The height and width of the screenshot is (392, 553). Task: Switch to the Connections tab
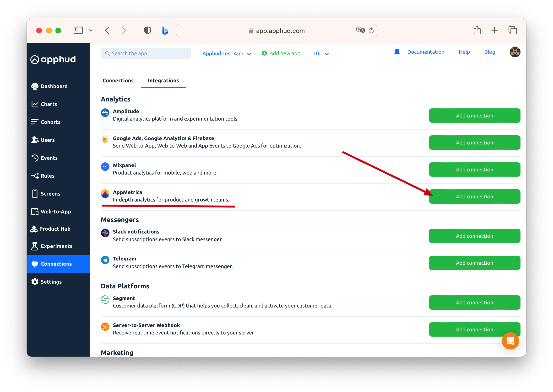(118, 81)
